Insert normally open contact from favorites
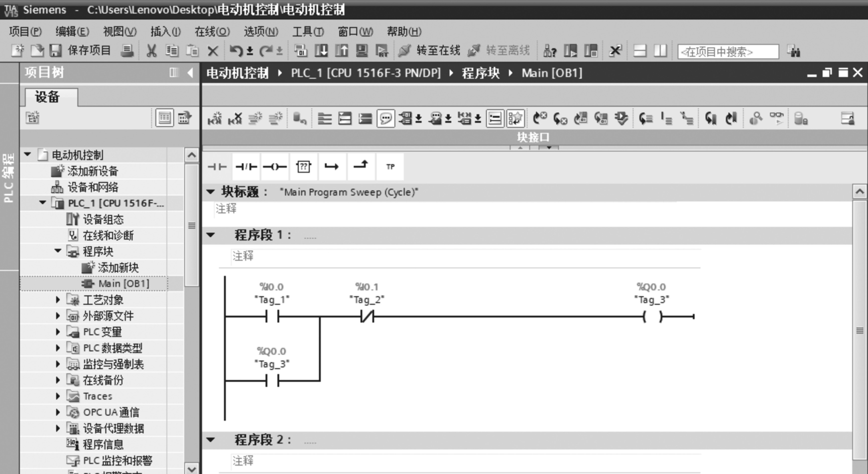Screen dimensions: 868x474 tap(217, 167)
